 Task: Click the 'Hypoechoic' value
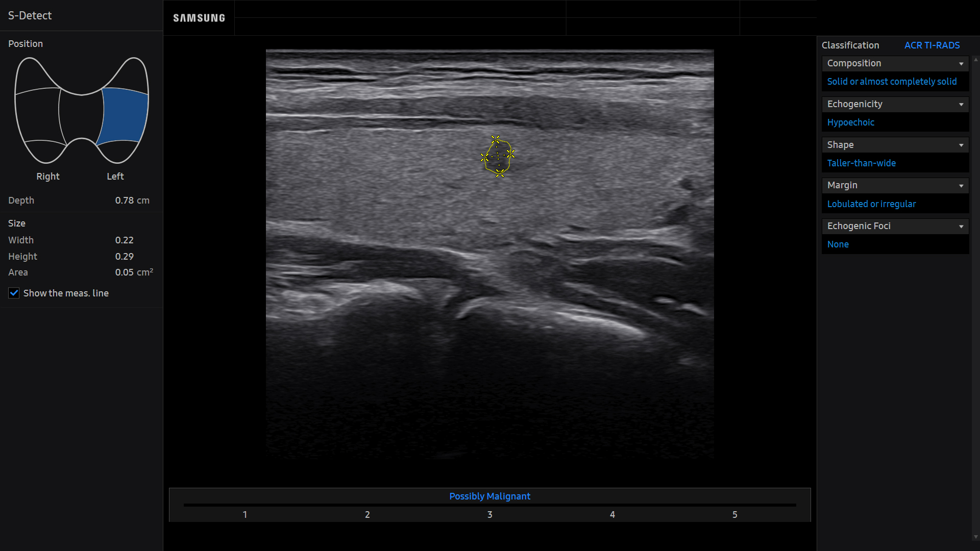(850, 122)
